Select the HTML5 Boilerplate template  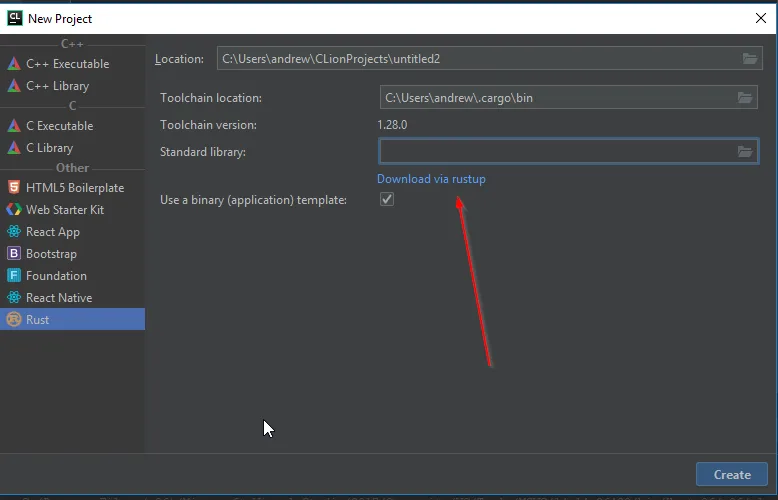click(x=72, y=188)
